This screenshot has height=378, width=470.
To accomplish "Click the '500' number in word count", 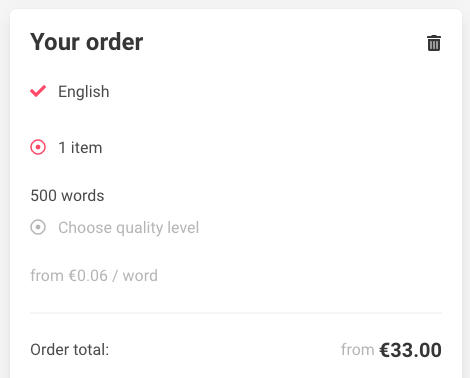I will click(x=43, y=196).
